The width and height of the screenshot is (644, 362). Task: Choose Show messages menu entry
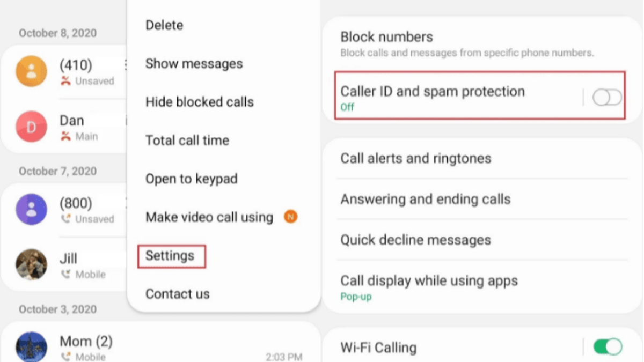[x=194, y=63]
